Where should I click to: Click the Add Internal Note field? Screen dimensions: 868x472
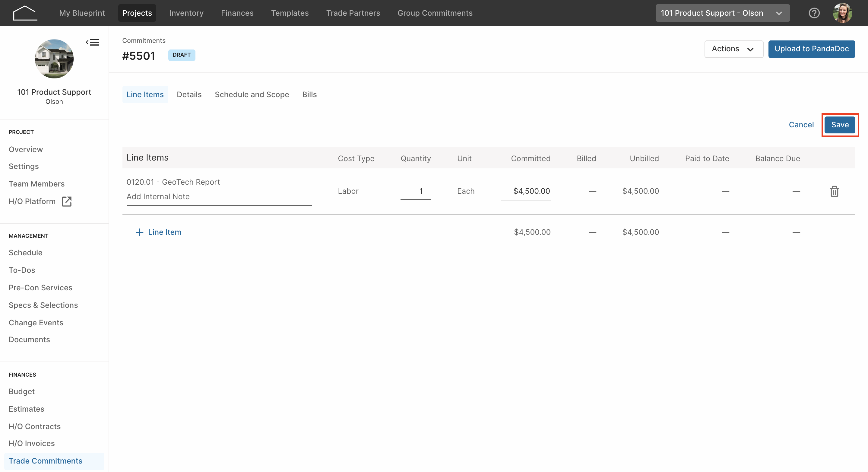(219, 197)
